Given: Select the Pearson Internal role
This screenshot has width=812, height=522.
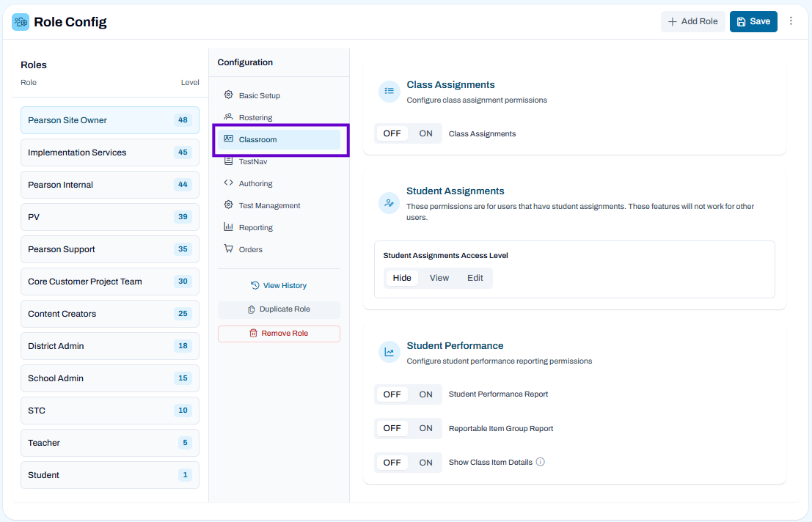Looking at the screenshot, I should 110,185.
